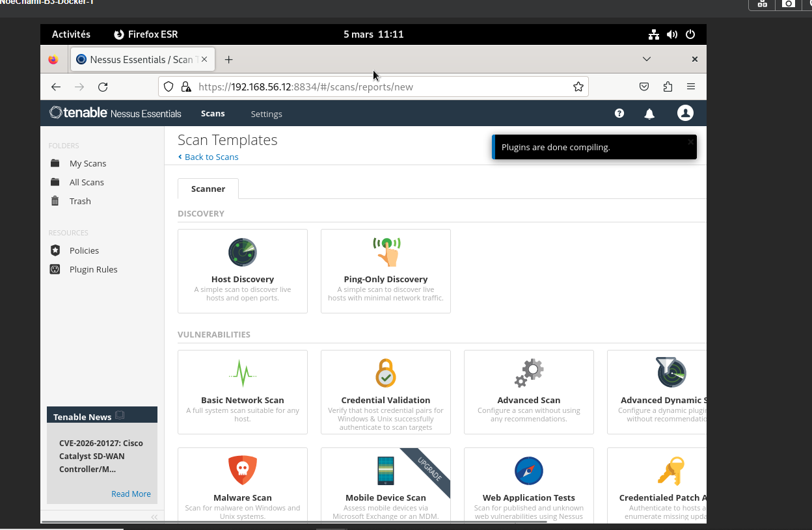The height and width of the screenshot is (530, 812).
Task: Open the Firefox hamburger application menu
Action: pos(691,87)
